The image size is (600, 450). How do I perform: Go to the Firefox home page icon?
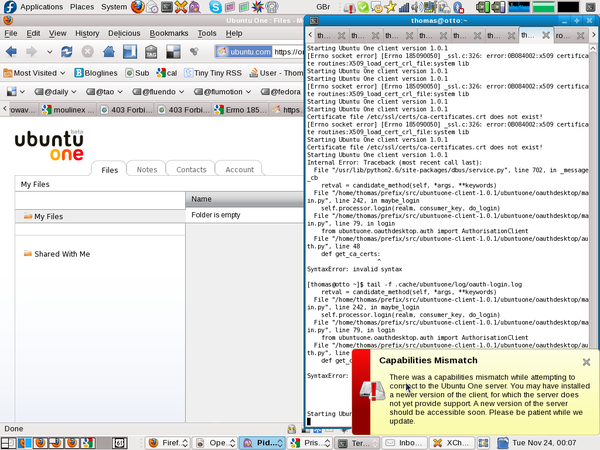109,51
